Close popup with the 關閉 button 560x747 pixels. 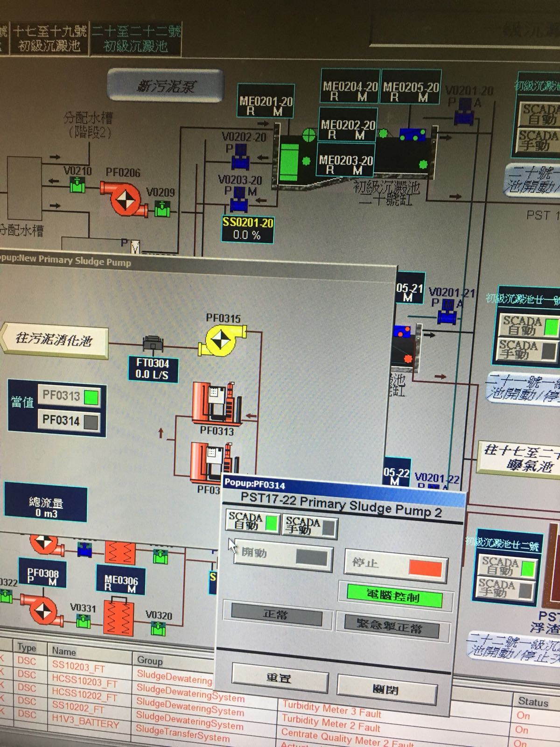point(386,690)
